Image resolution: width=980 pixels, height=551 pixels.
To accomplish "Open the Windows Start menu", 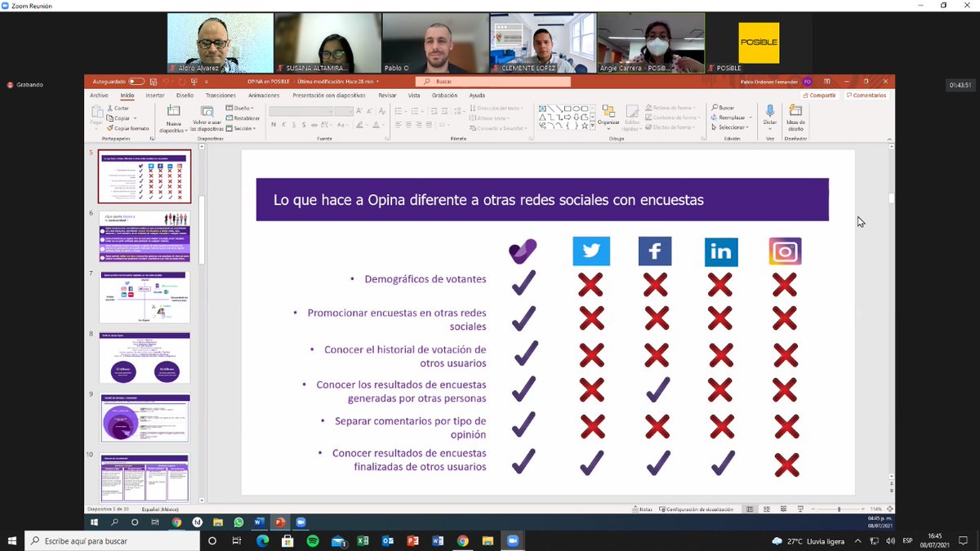I will pos(11,540).
